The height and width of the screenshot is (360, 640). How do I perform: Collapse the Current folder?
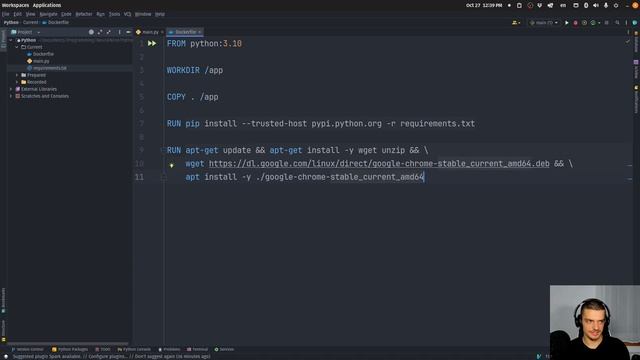17,47
